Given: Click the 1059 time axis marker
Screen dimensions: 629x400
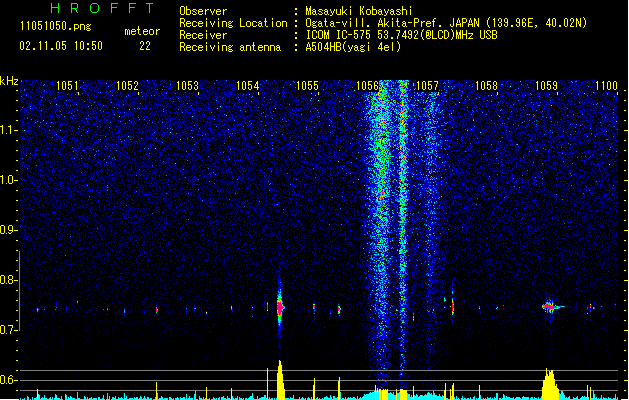Looking at the screenshot, I should 546,86.
